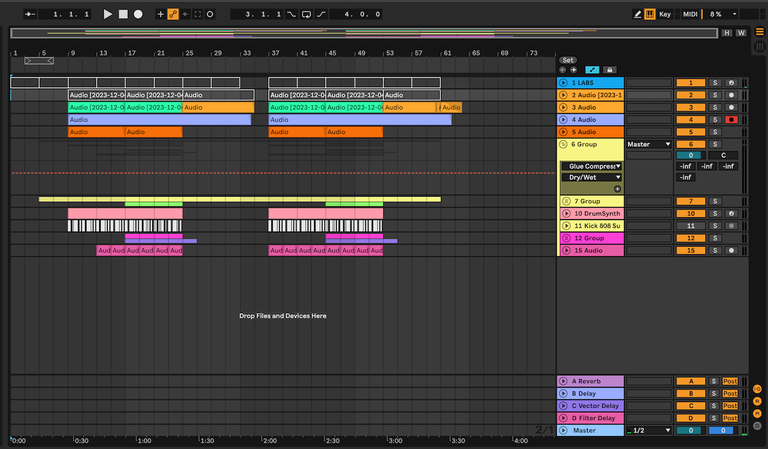Screen dimensions: 768x449
Task: Click the W optimize width button
Action: [x=741, y=33]
